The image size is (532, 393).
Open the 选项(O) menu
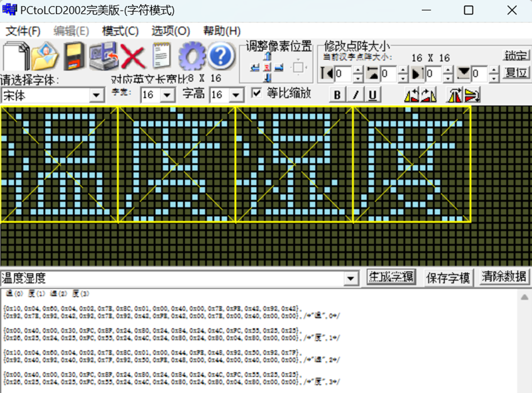pos(170,31)
